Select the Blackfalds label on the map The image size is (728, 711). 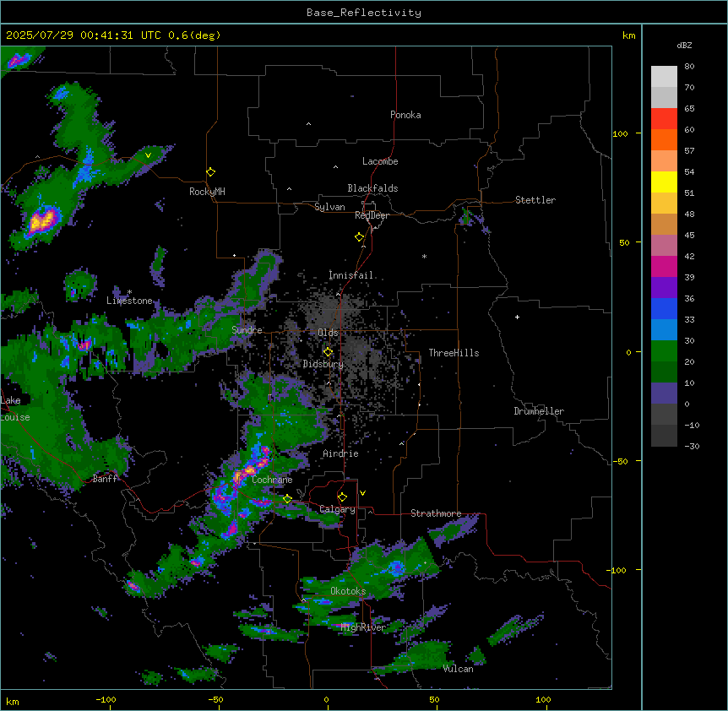pos(372,188)
